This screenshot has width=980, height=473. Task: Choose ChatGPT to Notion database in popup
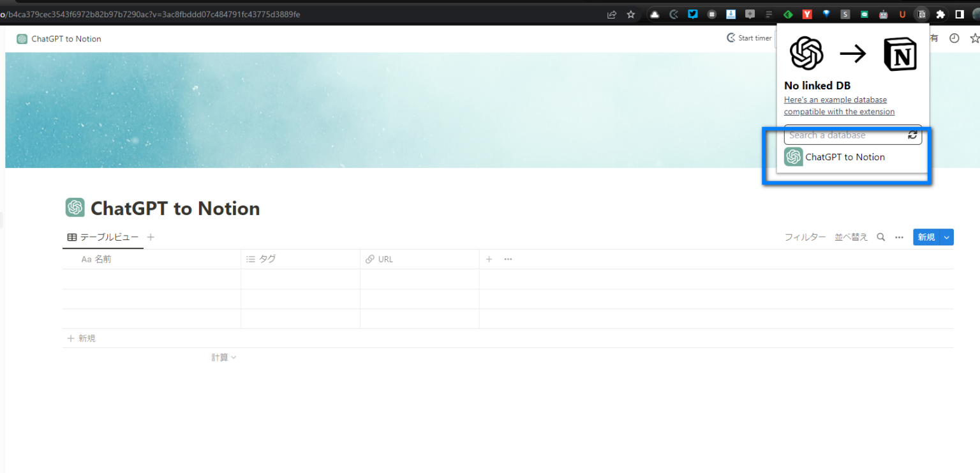844,157
